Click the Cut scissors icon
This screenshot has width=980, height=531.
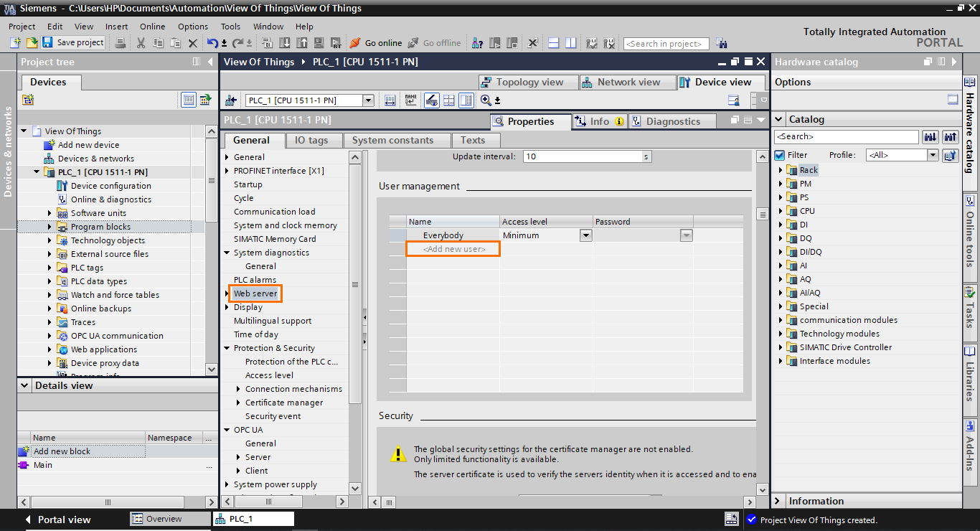(141, 43)
